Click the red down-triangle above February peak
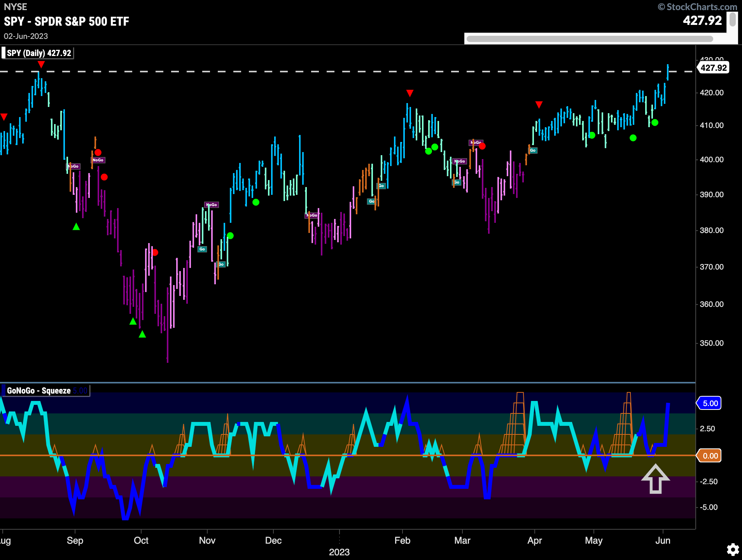The height and width of the screenshot is (560, 742). 409,93
